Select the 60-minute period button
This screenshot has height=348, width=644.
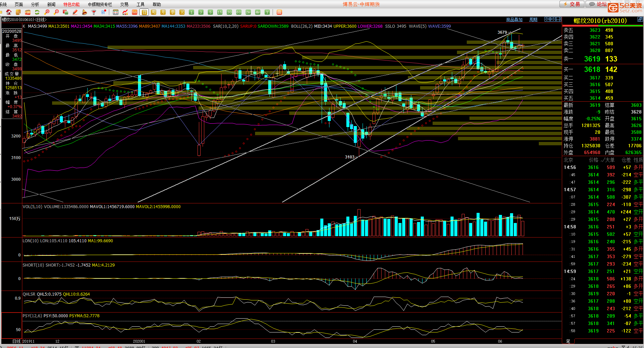click(239, 12)
